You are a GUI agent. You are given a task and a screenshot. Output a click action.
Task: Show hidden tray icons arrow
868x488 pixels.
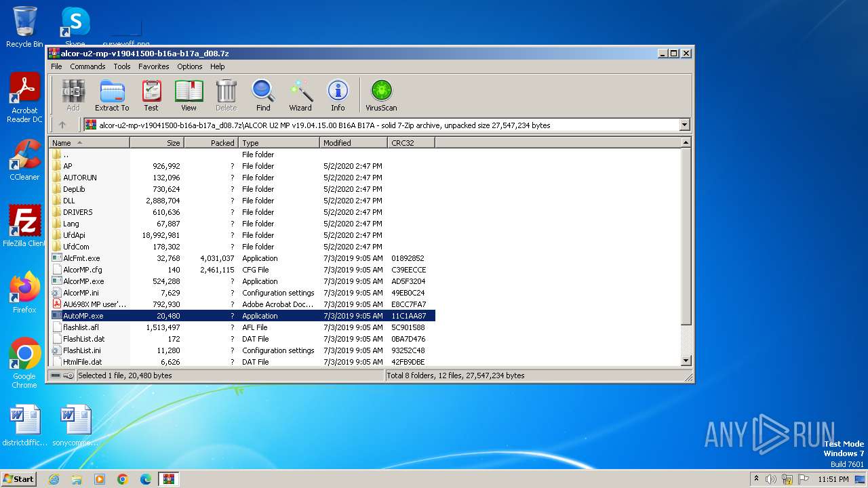pyautogui.click(x=756, y=479)
